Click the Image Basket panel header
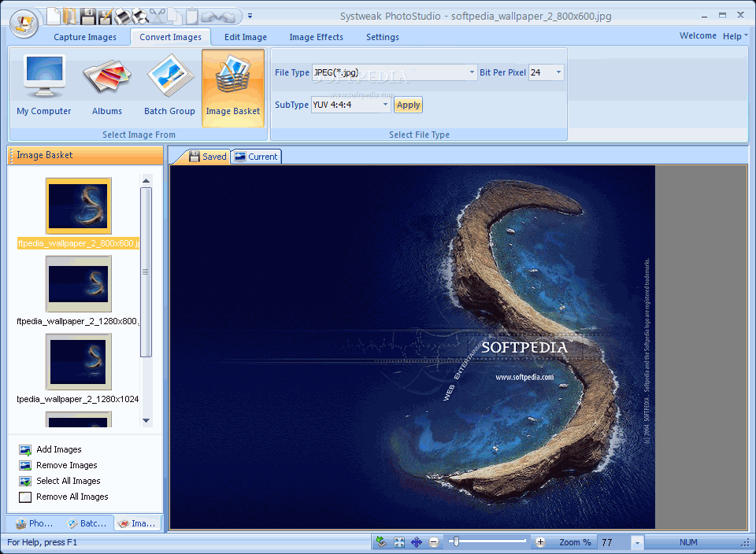 click(x=85, y=155)
